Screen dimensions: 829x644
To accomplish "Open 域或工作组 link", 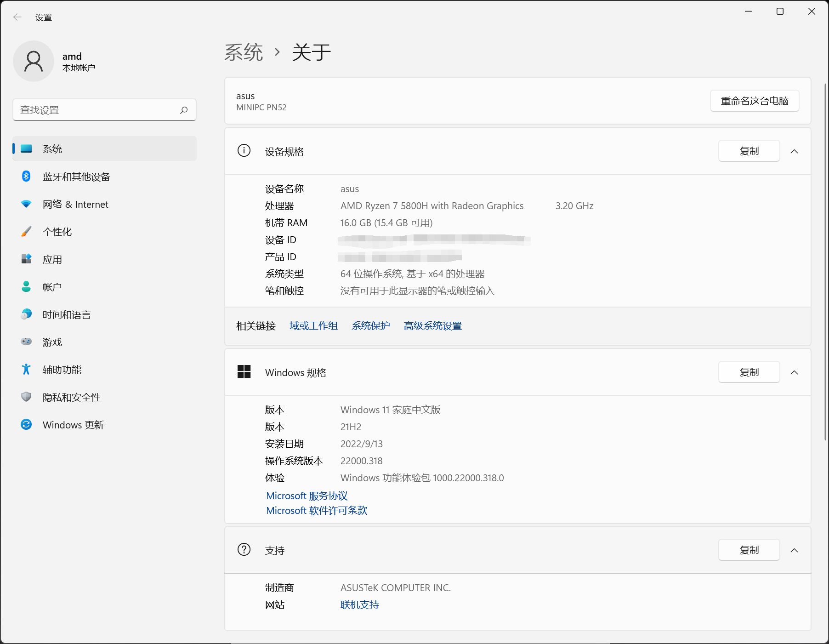I will 313,325.
